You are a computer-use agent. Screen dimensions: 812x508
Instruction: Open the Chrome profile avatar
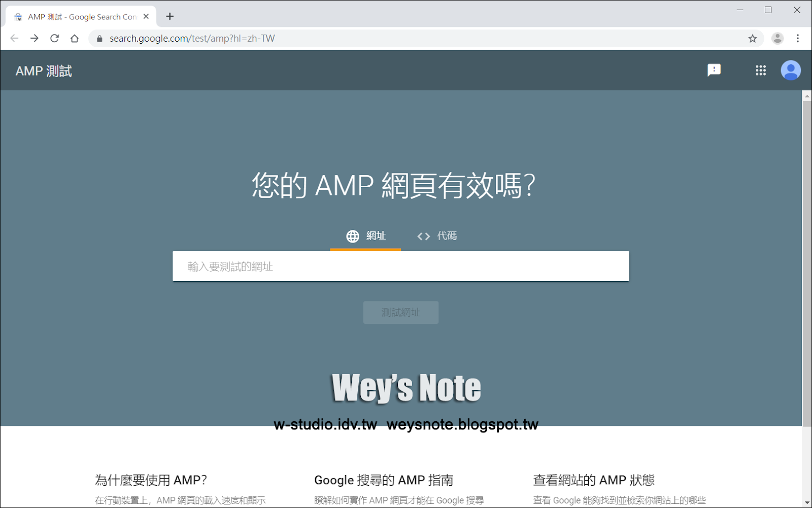[x=777, y=38]
